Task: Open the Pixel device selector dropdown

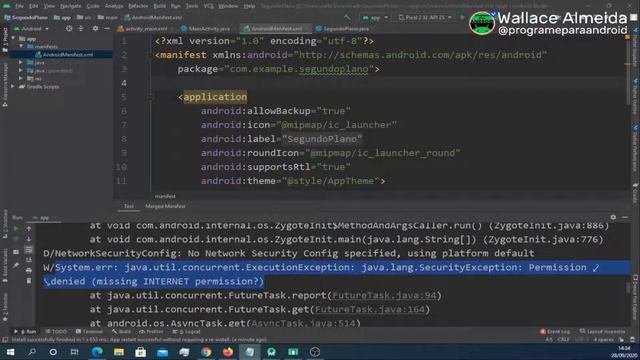Action: (425, 18)
